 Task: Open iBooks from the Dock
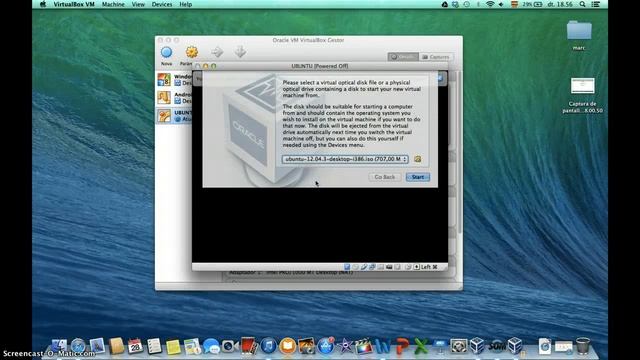(287, 346)
